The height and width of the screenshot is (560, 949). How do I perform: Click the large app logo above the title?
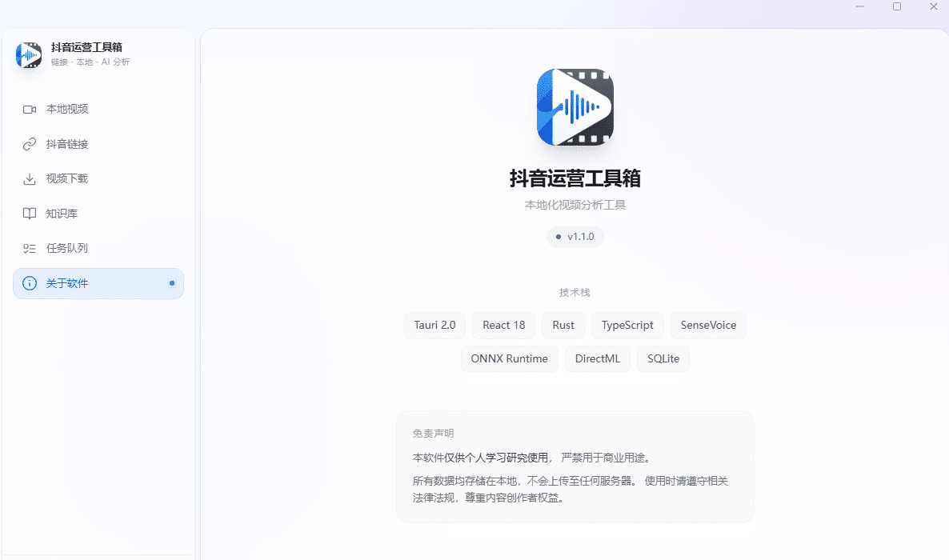tap(575, 106)
